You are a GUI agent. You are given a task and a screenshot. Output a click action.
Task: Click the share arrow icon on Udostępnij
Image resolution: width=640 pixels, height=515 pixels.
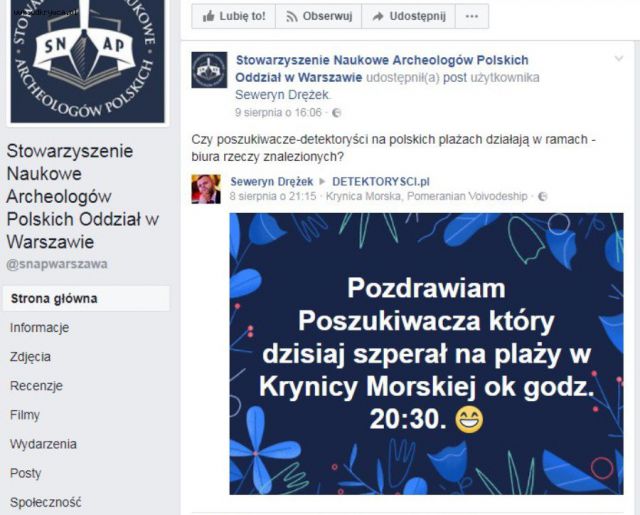(x=378, y=16)
